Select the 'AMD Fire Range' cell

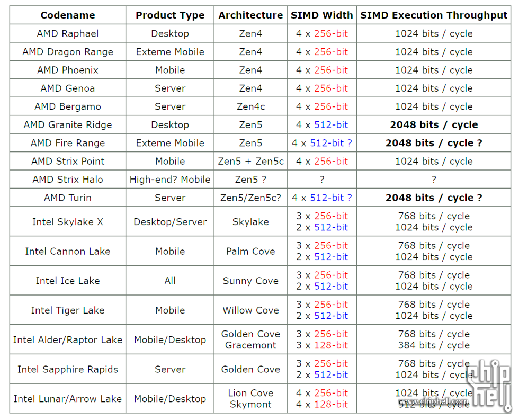68,142
